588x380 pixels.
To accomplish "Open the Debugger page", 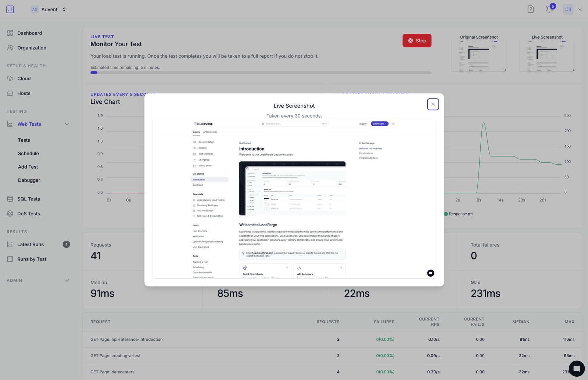I will click(x=29, y=180).
